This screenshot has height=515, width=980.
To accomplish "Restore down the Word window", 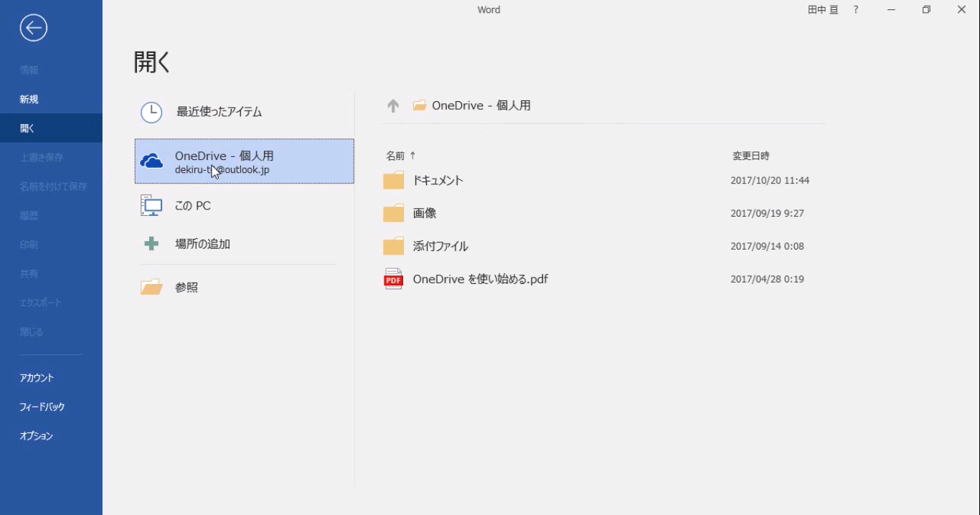I will coord(926,10).
